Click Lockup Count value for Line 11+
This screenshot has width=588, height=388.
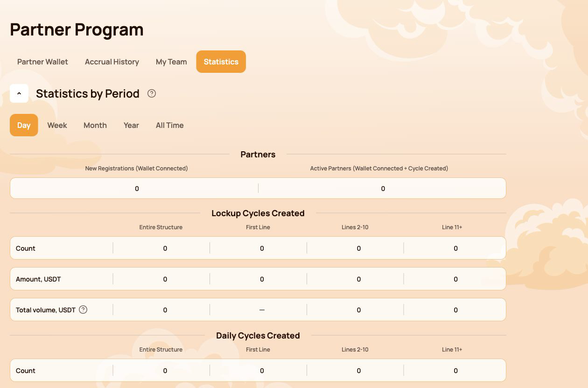[456, 248]
